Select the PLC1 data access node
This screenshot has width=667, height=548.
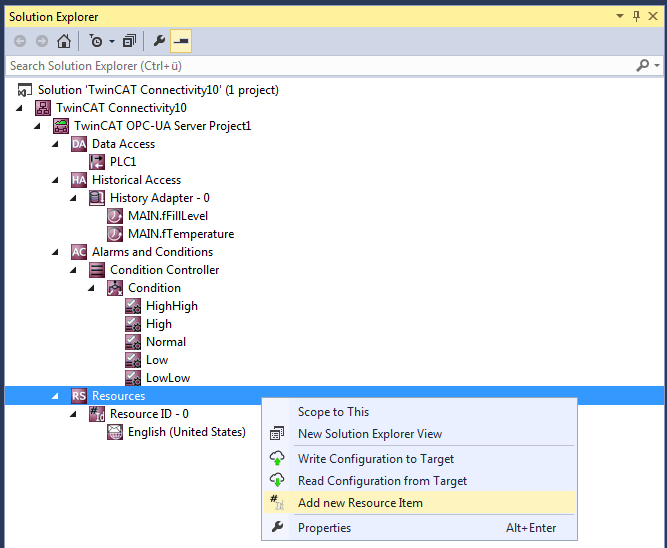[x=122, y=162]
